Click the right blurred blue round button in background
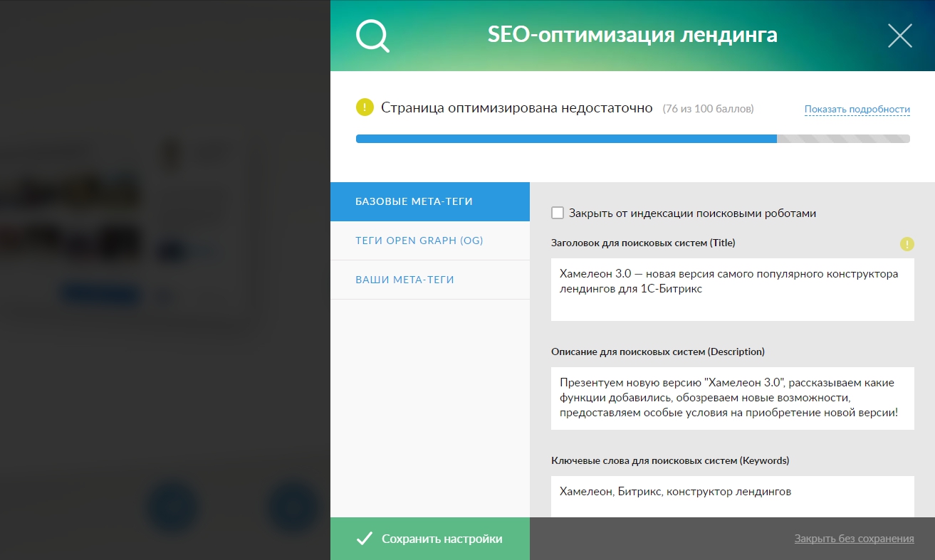The width and height of the screenshot is (935, 560). click(x=293, y=508)
